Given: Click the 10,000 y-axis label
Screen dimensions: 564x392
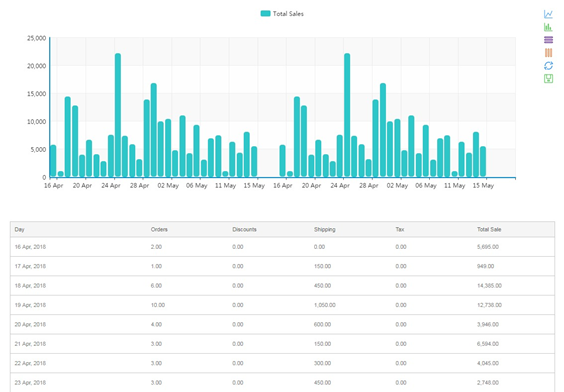Looking at the screenshot, I should (37, 122).
